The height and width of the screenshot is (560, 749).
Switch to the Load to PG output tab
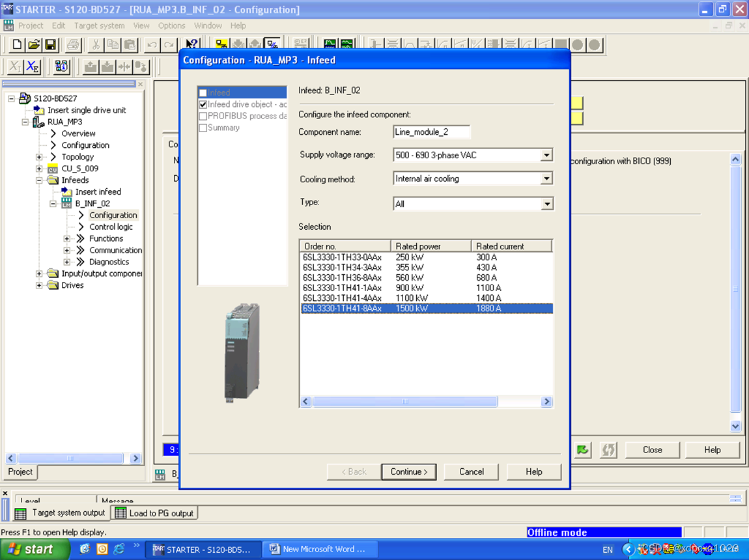point(155,514)
